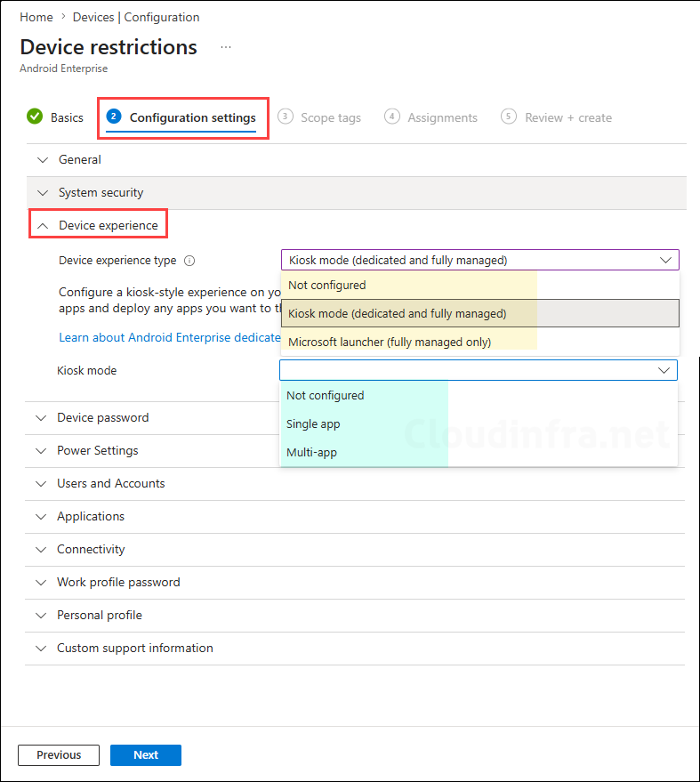Navigate to Devices | Configuration breadcrumb
Screen dimensions: 700x782
click(x=136, y=17)
